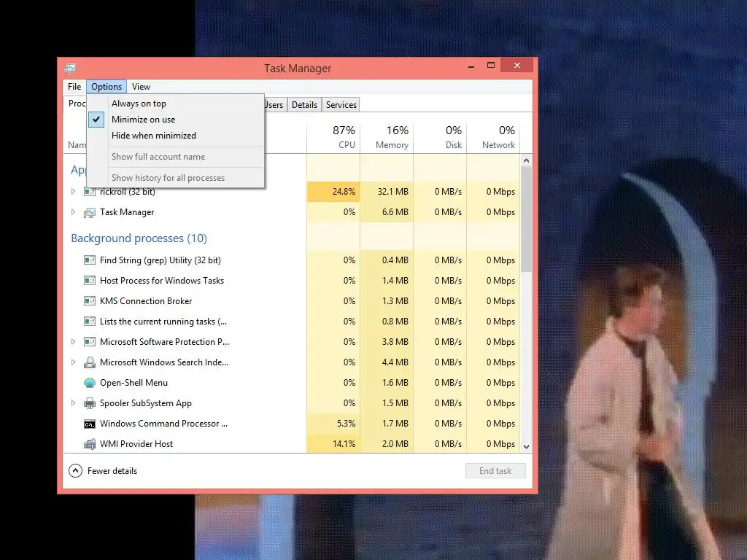Image resolution: width=747 pixels, height=560 pixels.
Task: Expand Microsoft Software Protection row
Action: (74, 341)
